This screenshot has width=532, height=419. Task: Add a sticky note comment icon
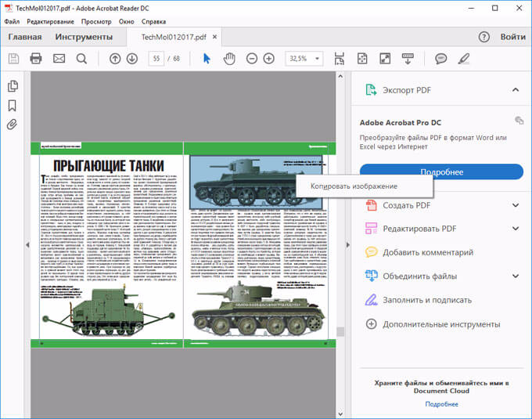pyautogui.click(x=440, y=59)
